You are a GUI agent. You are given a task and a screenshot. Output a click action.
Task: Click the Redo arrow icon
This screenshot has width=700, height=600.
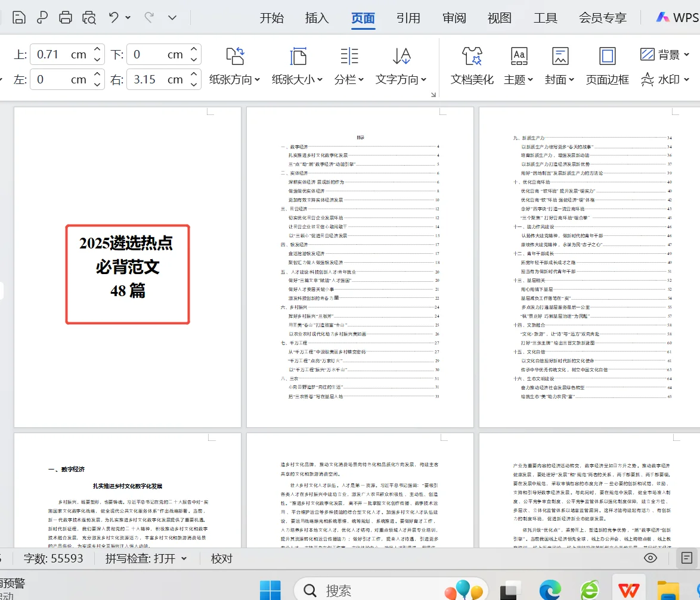[149, 17]
